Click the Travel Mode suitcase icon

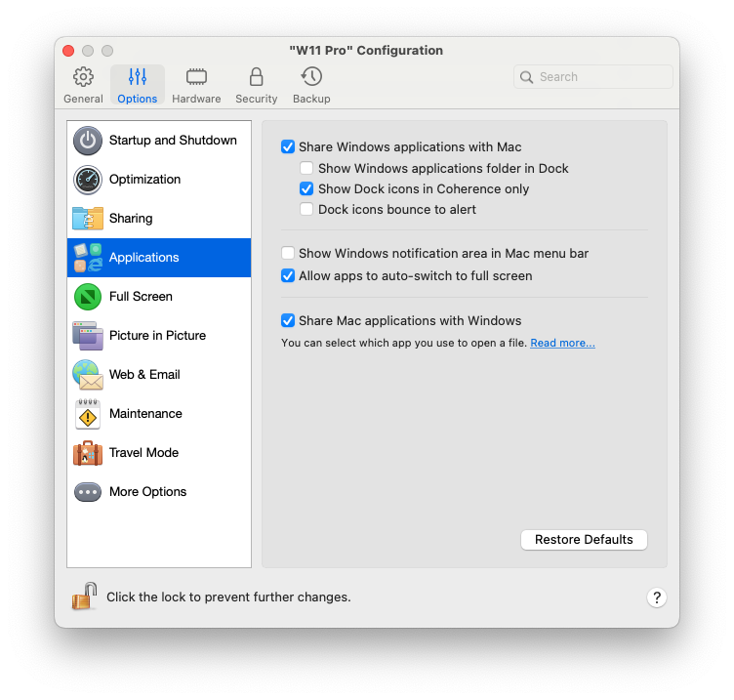88,453
